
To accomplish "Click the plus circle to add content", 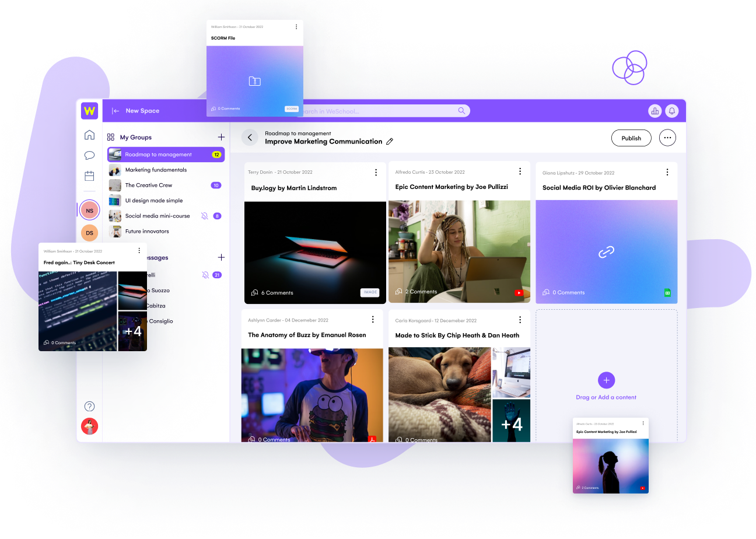I will (x=606, y=380).
